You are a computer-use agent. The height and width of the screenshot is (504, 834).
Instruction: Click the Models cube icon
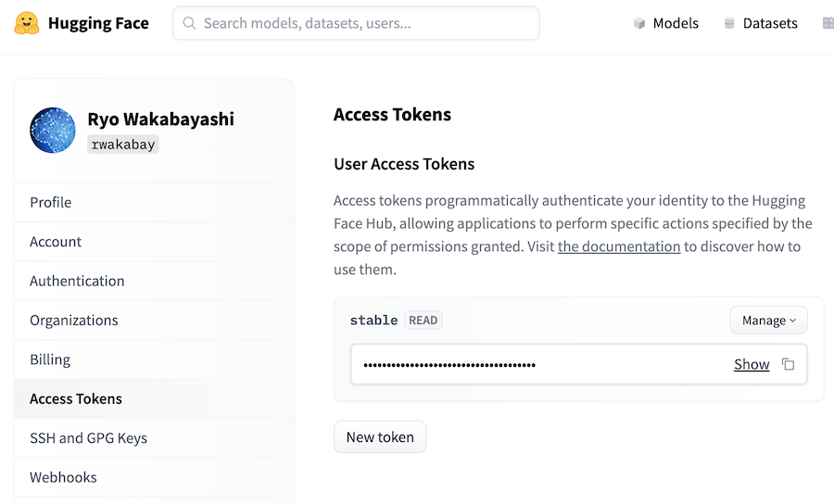click(639, 23)
